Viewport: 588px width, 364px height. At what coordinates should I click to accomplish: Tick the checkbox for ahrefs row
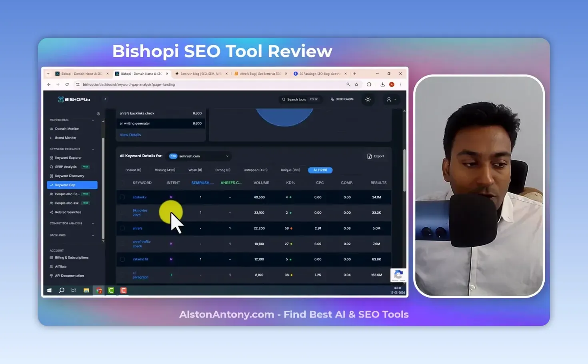click(x=122, y=228)
